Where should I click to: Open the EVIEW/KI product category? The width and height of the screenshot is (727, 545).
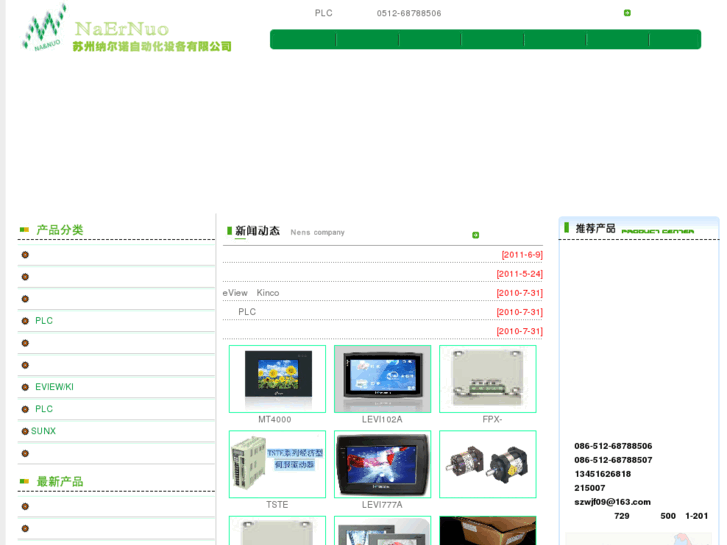(54, 387)
